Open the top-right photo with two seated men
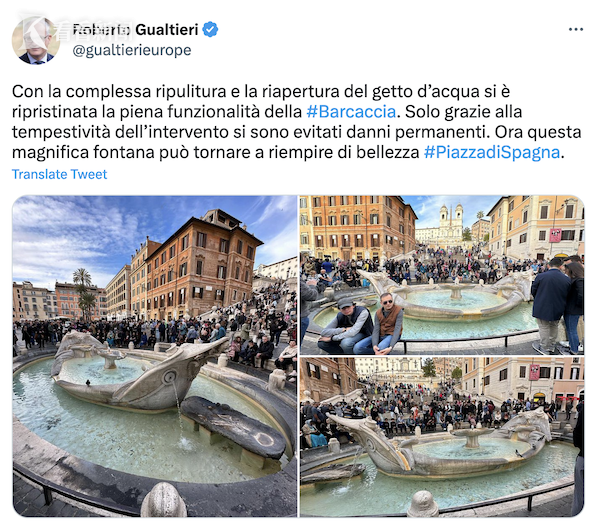This screenshot has width=600, height=529. (442, 275)
